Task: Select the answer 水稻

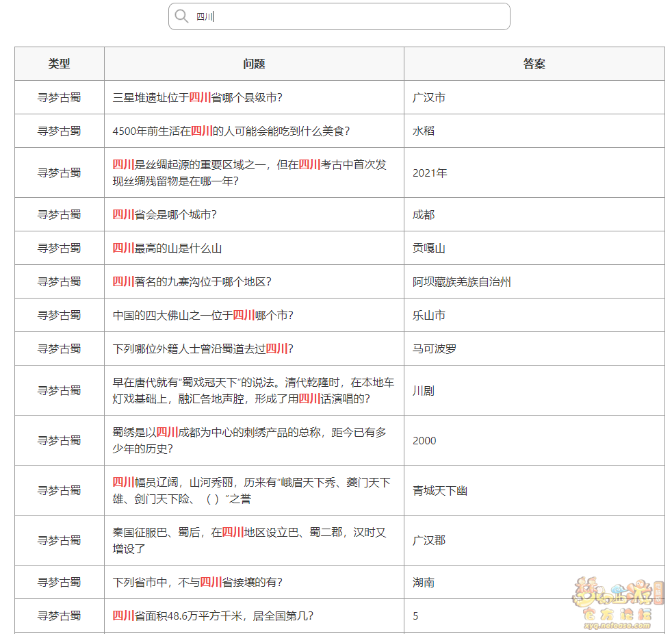Action: tap(424, 131)
